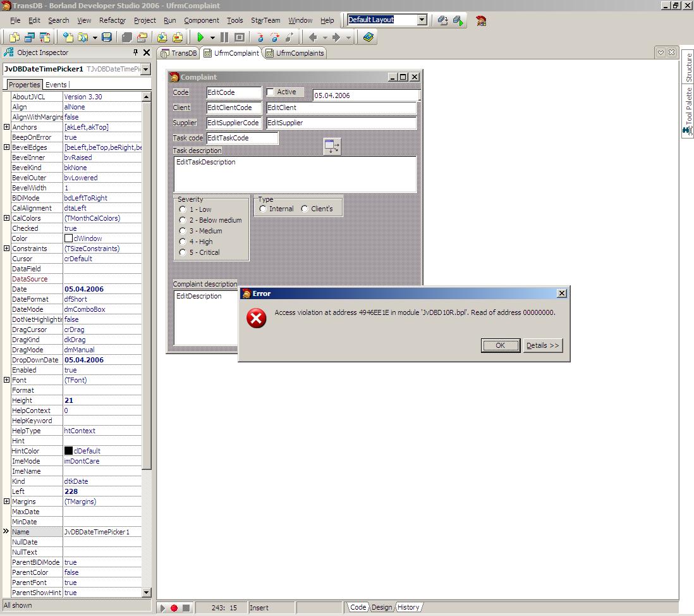Select the '3 - Medium' severity radio

(183, 231)
